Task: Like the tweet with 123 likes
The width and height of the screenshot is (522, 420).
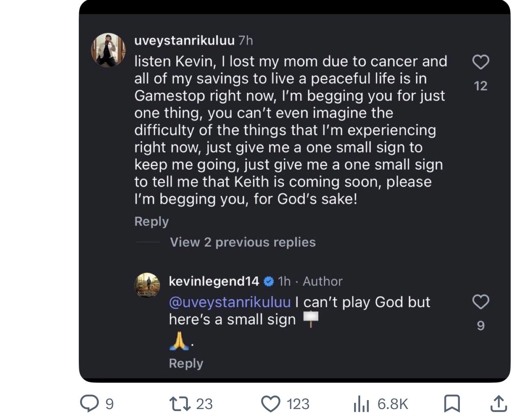Action: click(x=270, y=404)
